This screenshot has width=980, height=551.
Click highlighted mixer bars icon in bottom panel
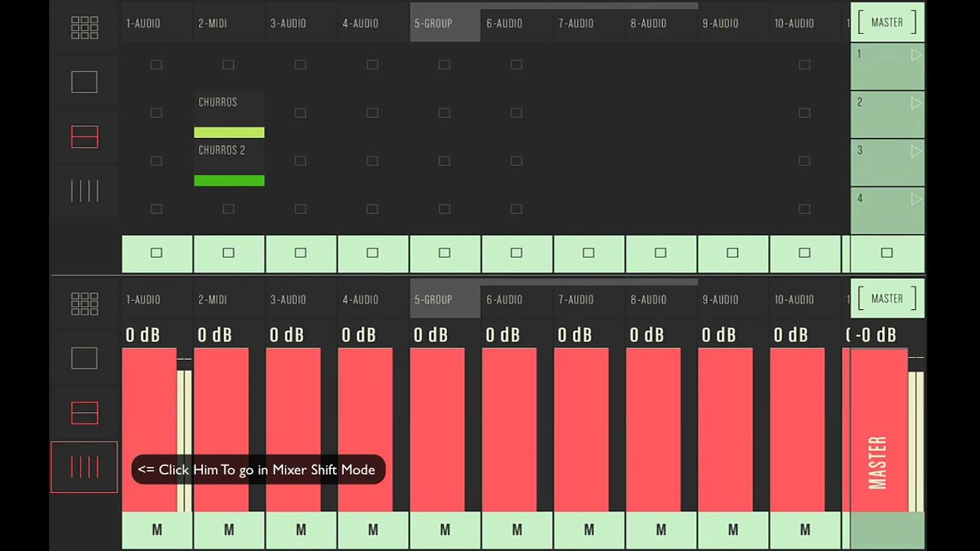[x=84, y=467]
